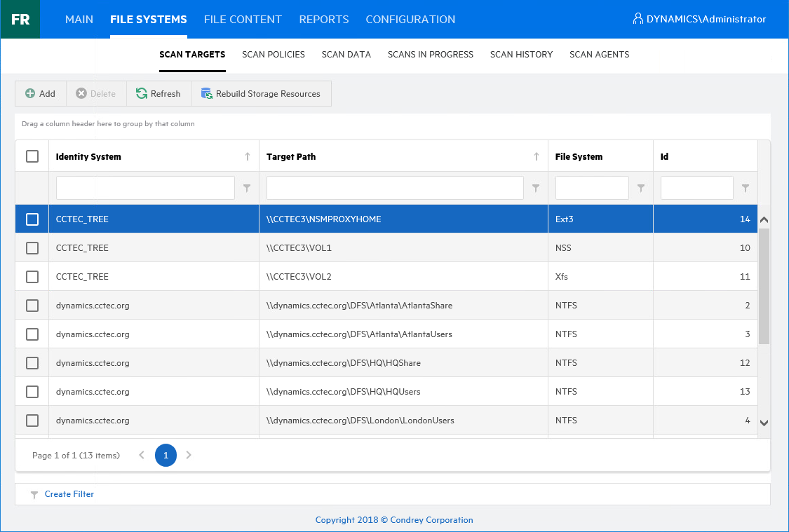Click the Create Filter link
Screen dimensions: 789x532
coord(68,493)
